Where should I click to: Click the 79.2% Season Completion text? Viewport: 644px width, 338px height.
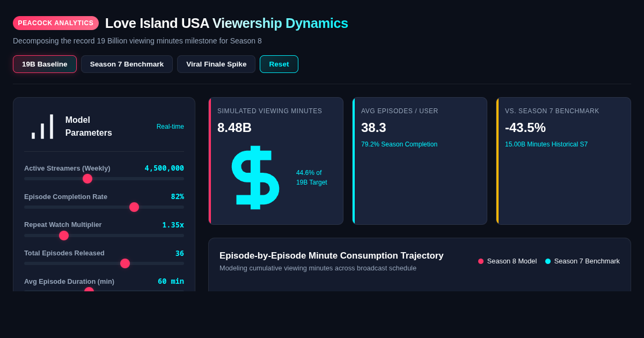(x=399, y=144)
